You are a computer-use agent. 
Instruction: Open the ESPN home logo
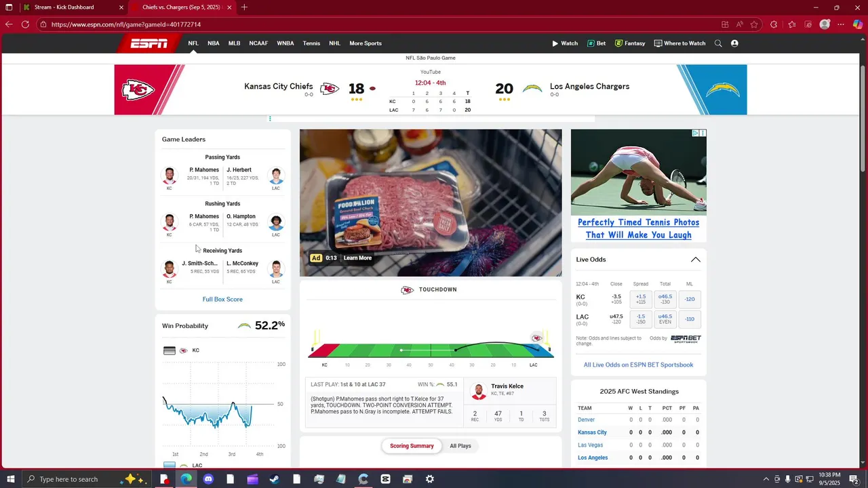(149, 43)
